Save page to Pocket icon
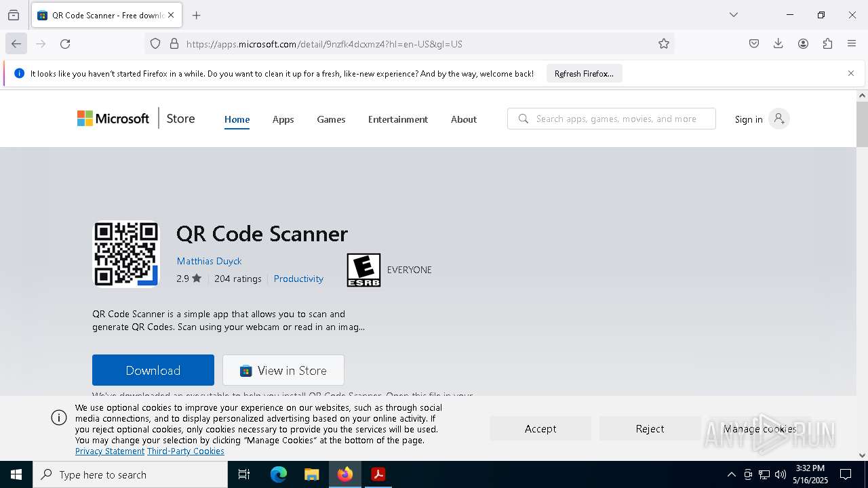Viewport: 868px width, 488px height. click(754, 43)
